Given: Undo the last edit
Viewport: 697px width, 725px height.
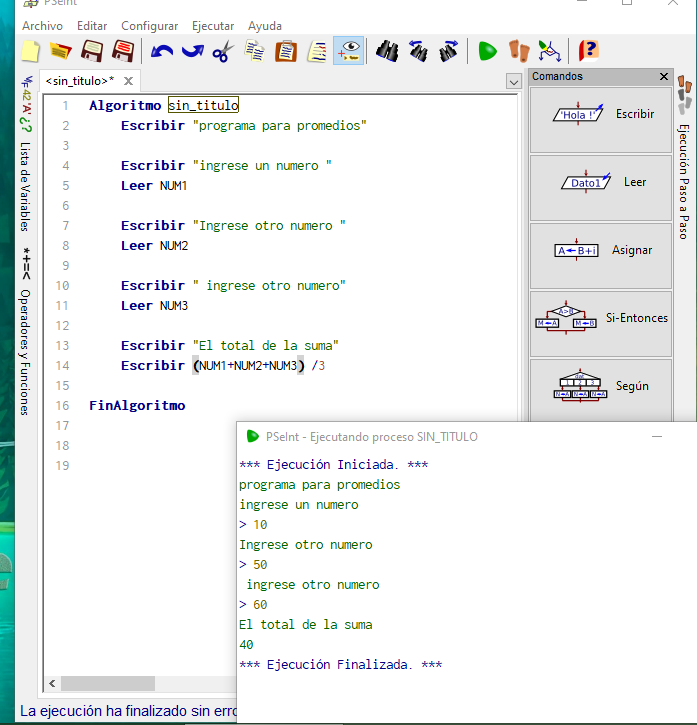Looking at the screenshot, I should pos(162,51).
